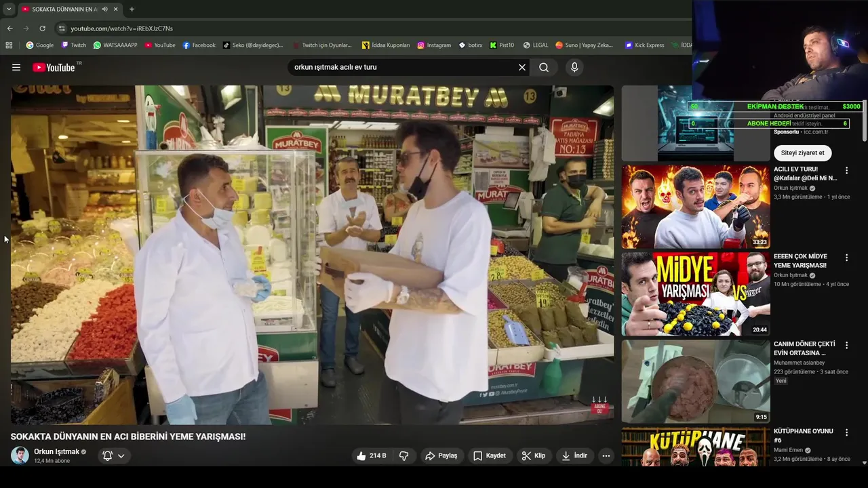Share the video using Paylaş
Image resolution: width=868 pixels, height=488 pixels.
[x=441, y=456]
